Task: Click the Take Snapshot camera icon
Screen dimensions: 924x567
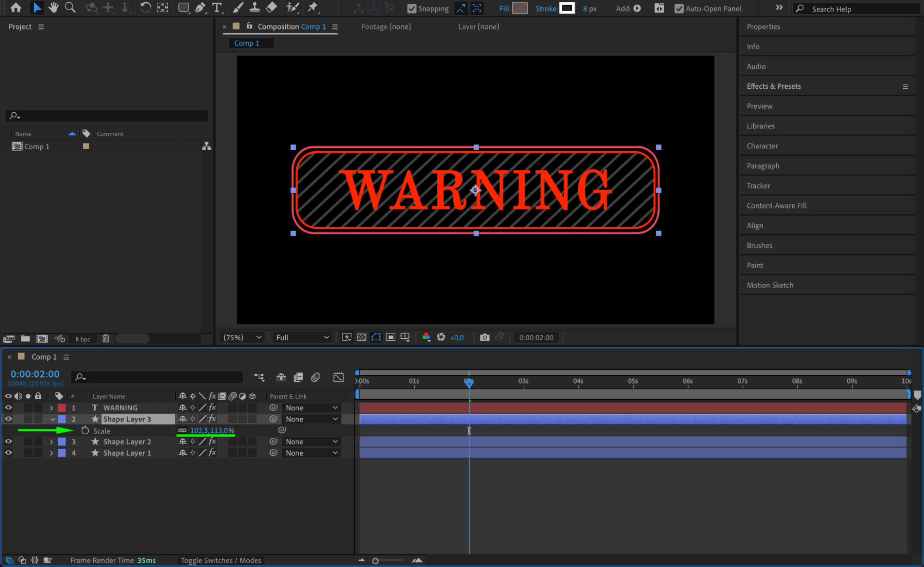Action: (484, 337)
